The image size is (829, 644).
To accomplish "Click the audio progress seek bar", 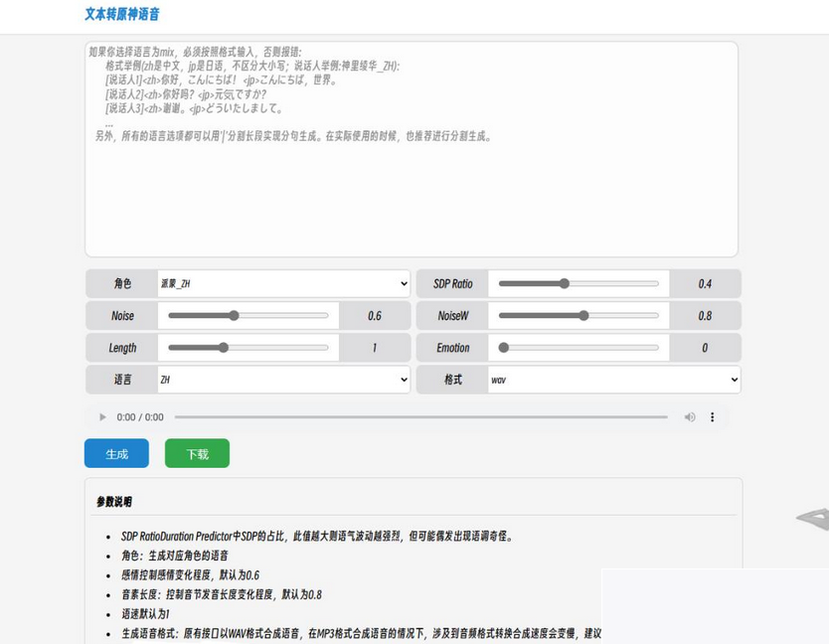I will pos(420,417).
